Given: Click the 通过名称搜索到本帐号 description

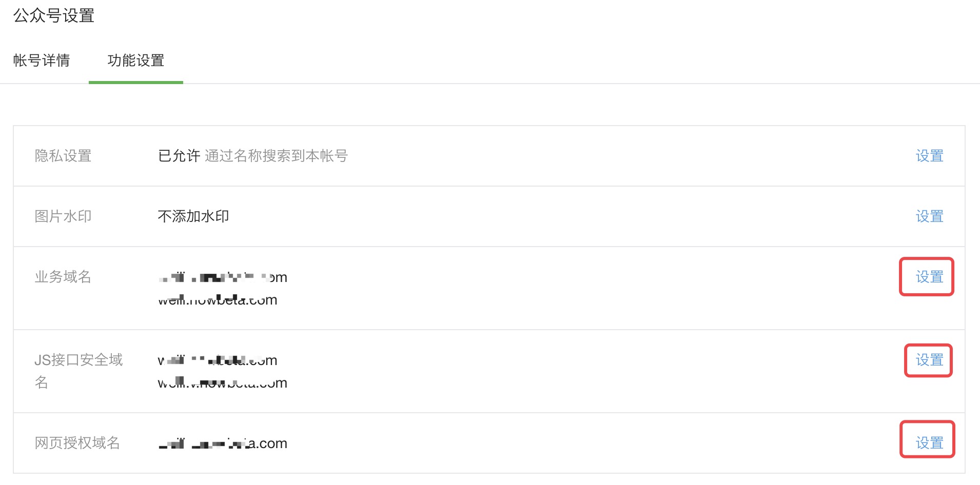Looking at the screenshot, I should click(x=277, y=156).
